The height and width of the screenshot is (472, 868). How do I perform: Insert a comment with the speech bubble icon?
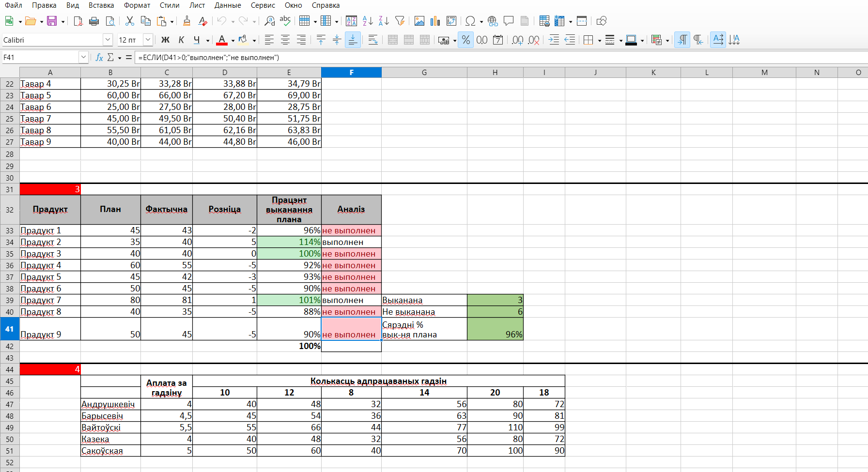[509, 21]
